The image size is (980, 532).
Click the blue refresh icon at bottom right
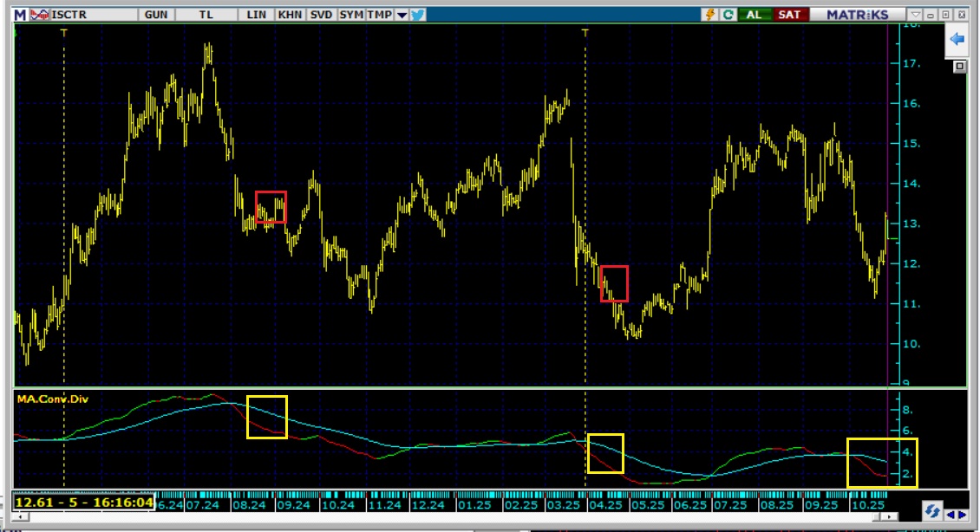pos(933,511)
